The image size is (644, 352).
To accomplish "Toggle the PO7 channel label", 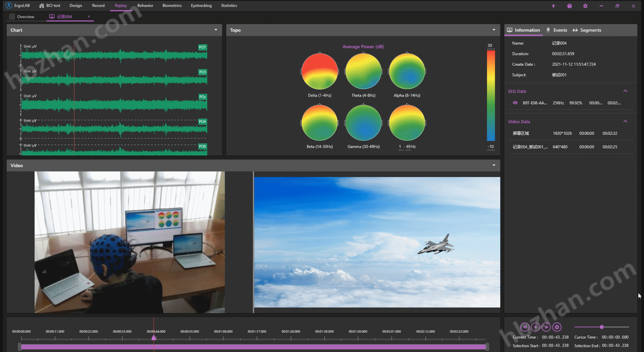I will (x=202, y=47).
